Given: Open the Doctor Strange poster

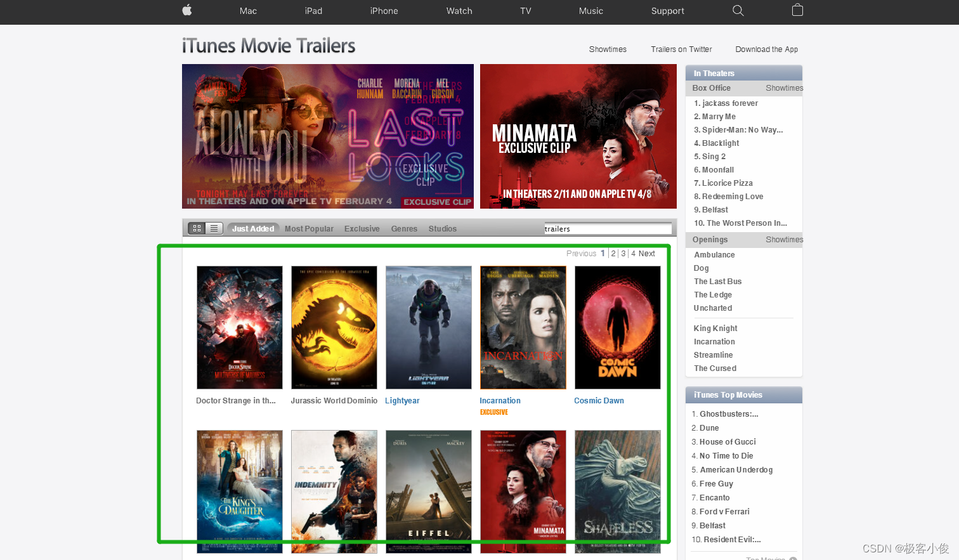Looking at the screenshot, I should [x=240, y=327].
